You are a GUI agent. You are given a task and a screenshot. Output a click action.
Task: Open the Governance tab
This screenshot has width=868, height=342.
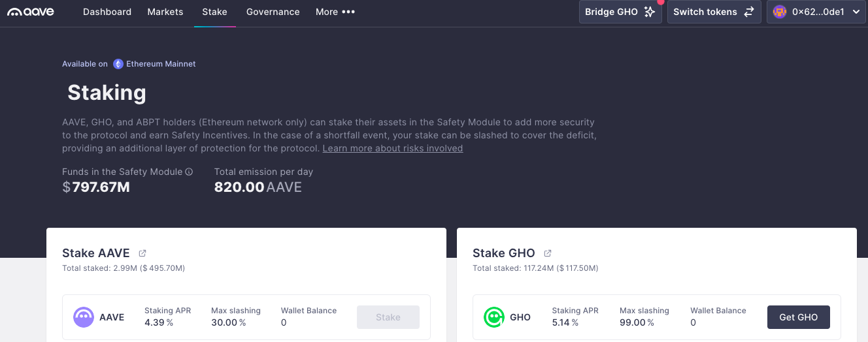click(273, 12)
